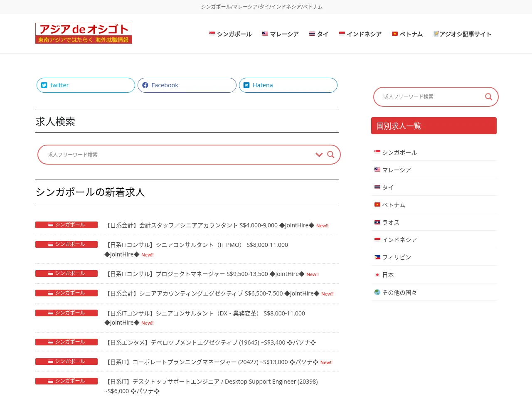Image resolution: width=532 pixels, height=399 pixels.
Task: Click the Twitter bird icon
Action: pos(44,85)
